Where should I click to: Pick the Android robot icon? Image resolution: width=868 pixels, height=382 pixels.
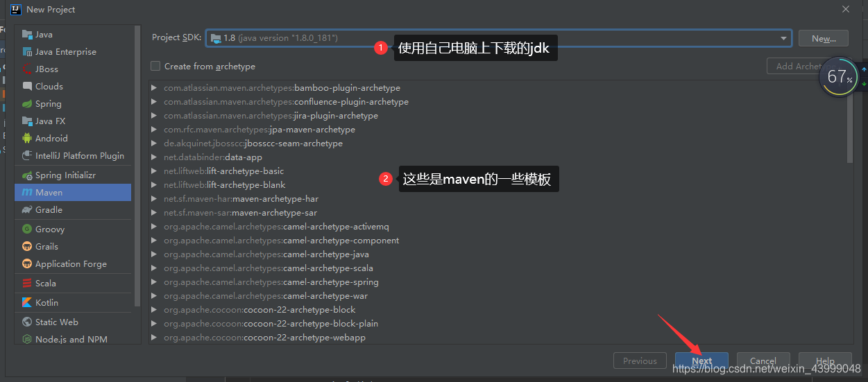pos(27,139)
